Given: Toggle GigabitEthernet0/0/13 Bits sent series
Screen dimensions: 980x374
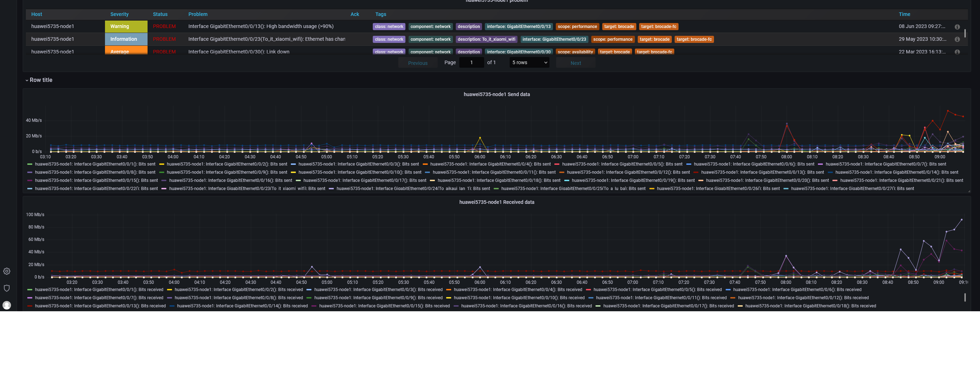Looking at the screenshot, I should (x=762, y=172).
